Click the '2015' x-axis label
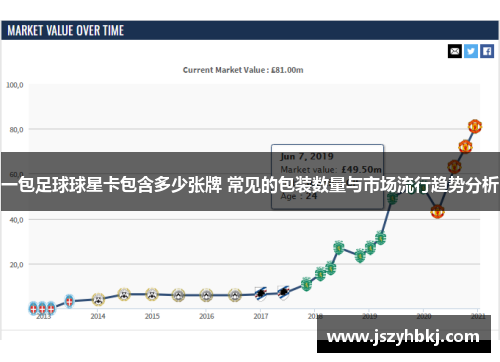500x362 pixels. click(152, 316)
